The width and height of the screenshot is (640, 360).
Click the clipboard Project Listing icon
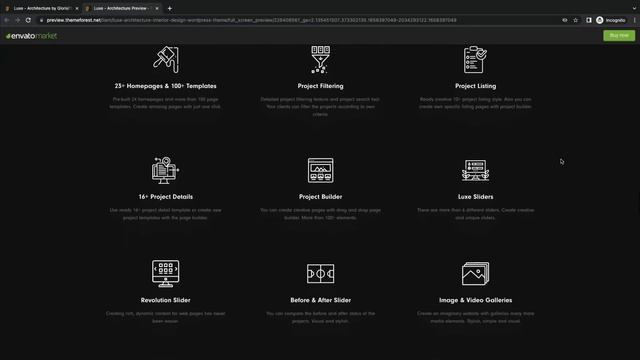pos(475,59)
